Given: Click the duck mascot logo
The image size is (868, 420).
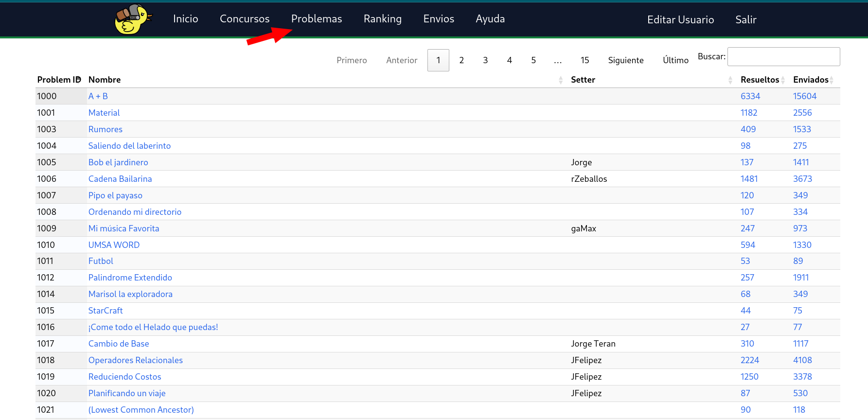Looking at the screenshot, I should tap(133, 19).
